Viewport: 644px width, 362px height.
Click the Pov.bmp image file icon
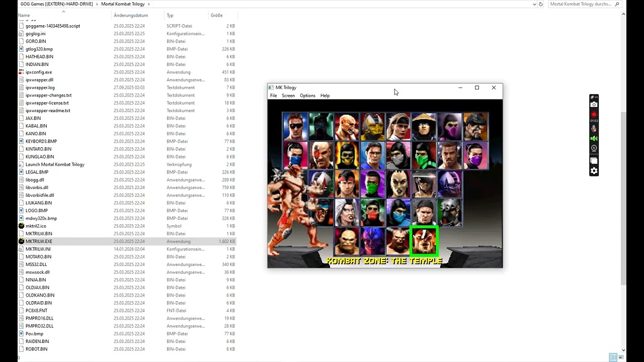coord(21,333)
